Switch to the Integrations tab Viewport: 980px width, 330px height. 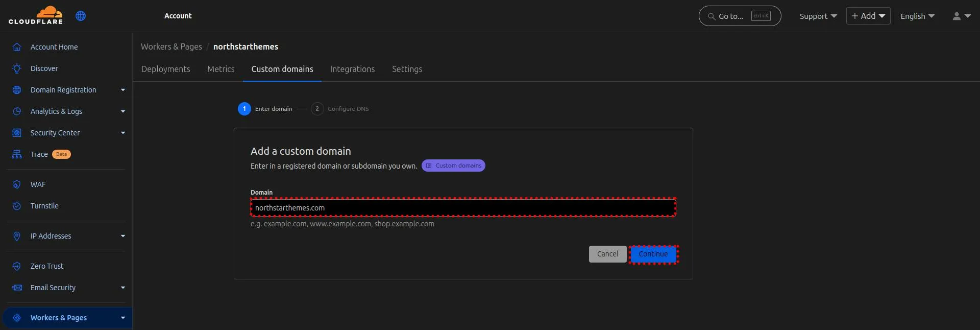[x=352, y=69]
